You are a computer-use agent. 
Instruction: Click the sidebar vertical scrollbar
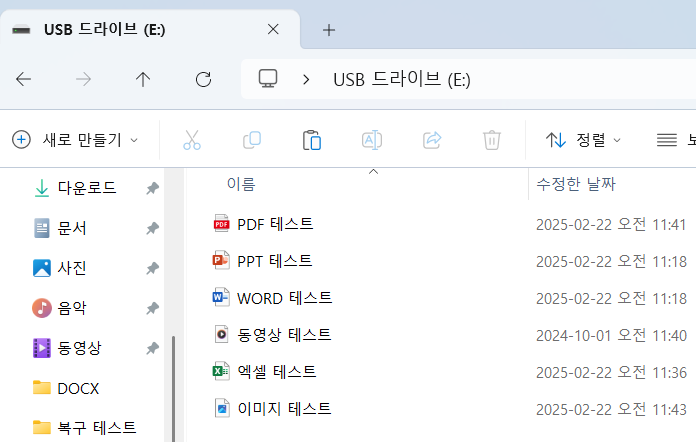[173, 388]
